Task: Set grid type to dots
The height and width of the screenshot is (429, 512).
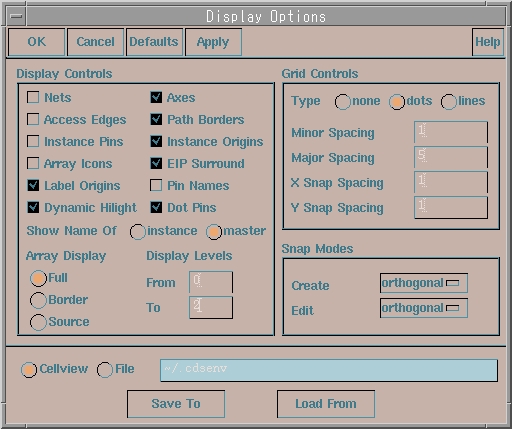Action: click(x=397, y=102)
